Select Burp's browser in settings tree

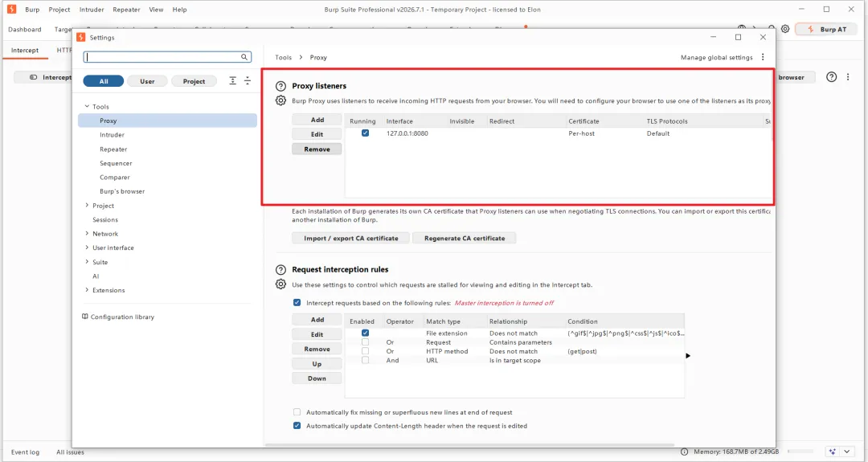[x=122, y=191]
